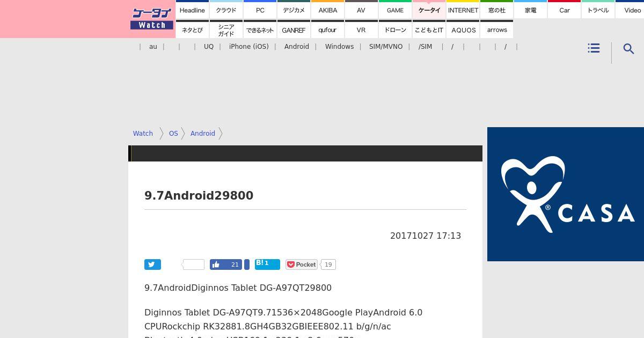Go to Android in breadcrumb
The image size is (644, 338).
tap(203, 134)
